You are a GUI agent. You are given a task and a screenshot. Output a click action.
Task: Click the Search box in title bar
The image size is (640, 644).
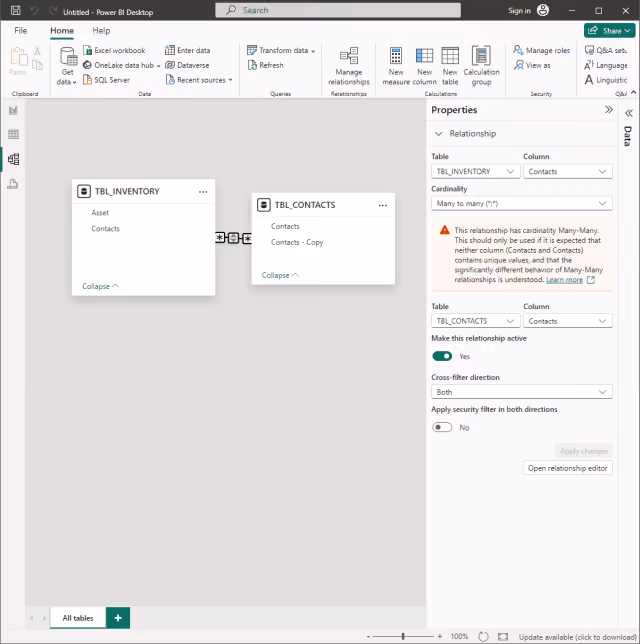pos(338,10)
